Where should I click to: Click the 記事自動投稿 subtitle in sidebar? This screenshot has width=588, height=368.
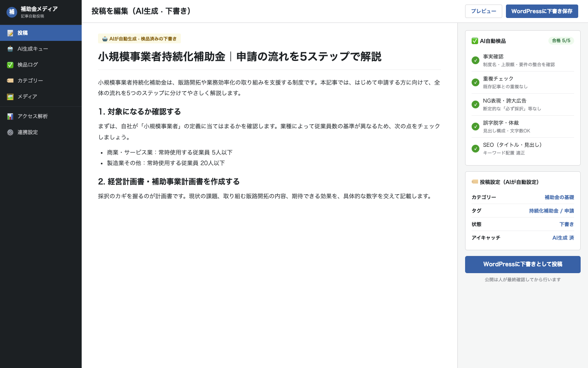32,16
